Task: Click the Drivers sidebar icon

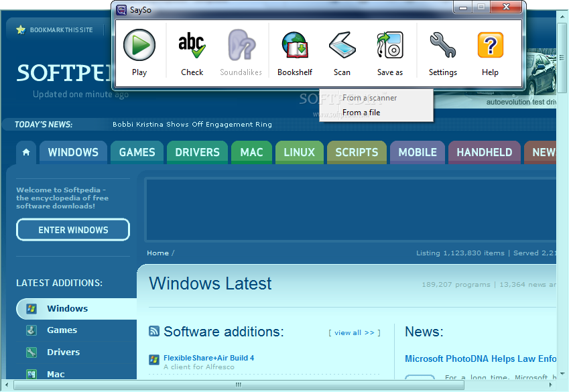Action: point(31,352)
